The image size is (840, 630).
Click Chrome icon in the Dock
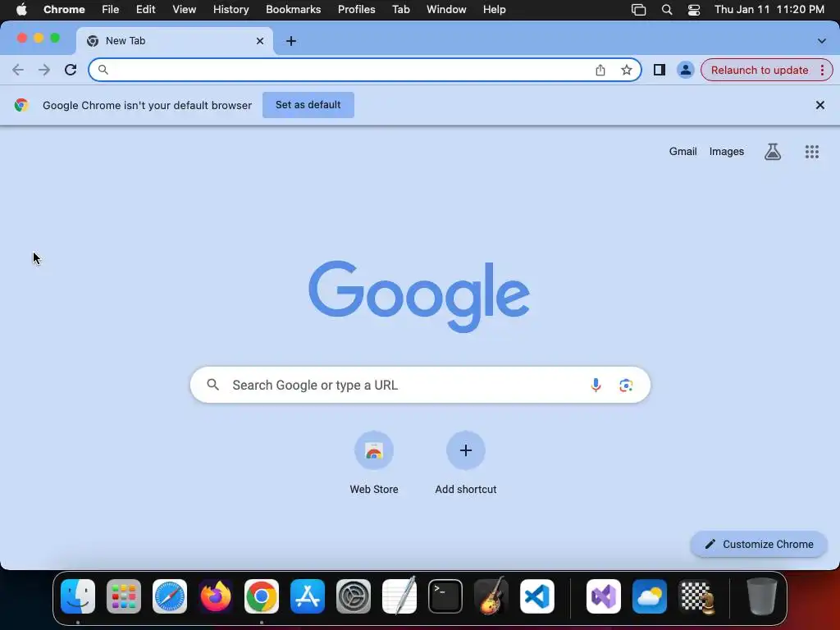coord(262,596)
